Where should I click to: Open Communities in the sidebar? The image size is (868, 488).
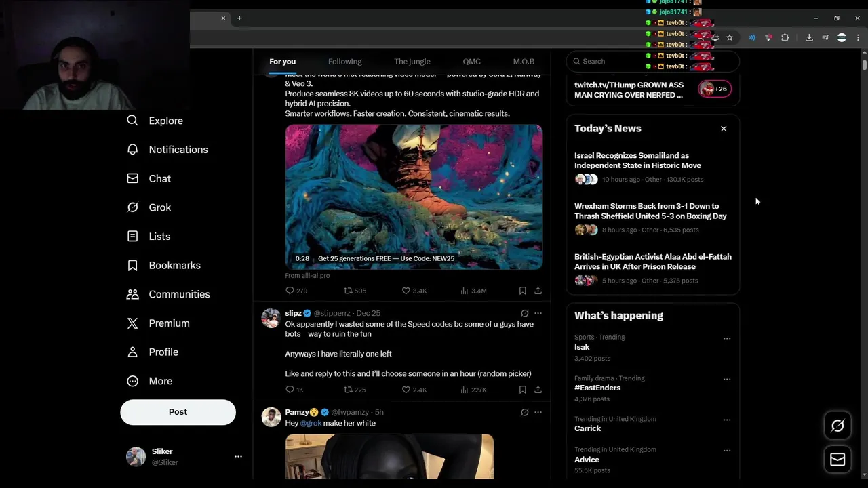point(168,294)
